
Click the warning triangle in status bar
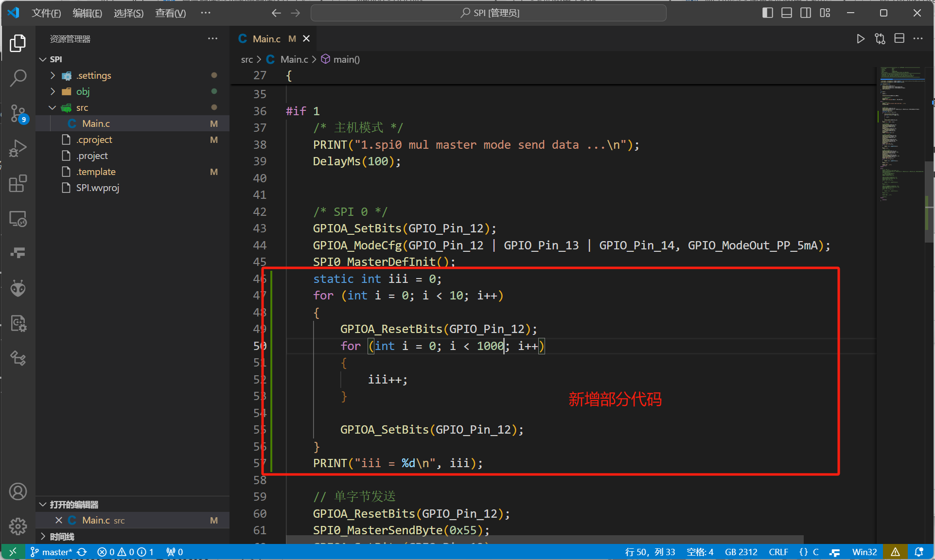coord(895,552)
